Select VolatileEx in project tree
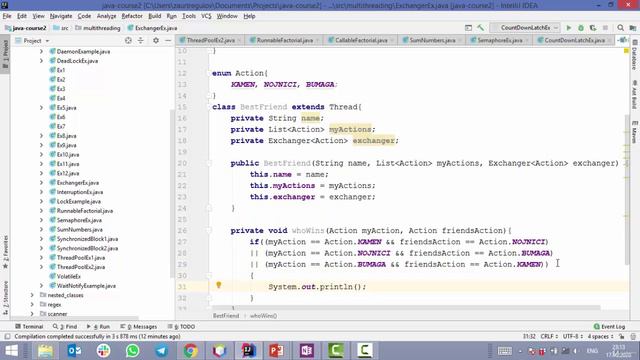Image resolution: width=640 pixels, height=360 pixels. pyautogui.click(x=69, y=276)
